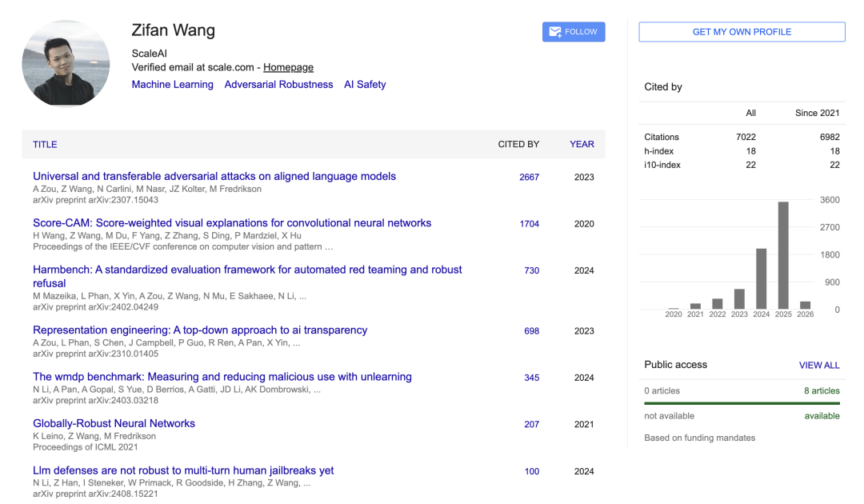Click GET MY OWN PROFILE button

pos(742,32)
